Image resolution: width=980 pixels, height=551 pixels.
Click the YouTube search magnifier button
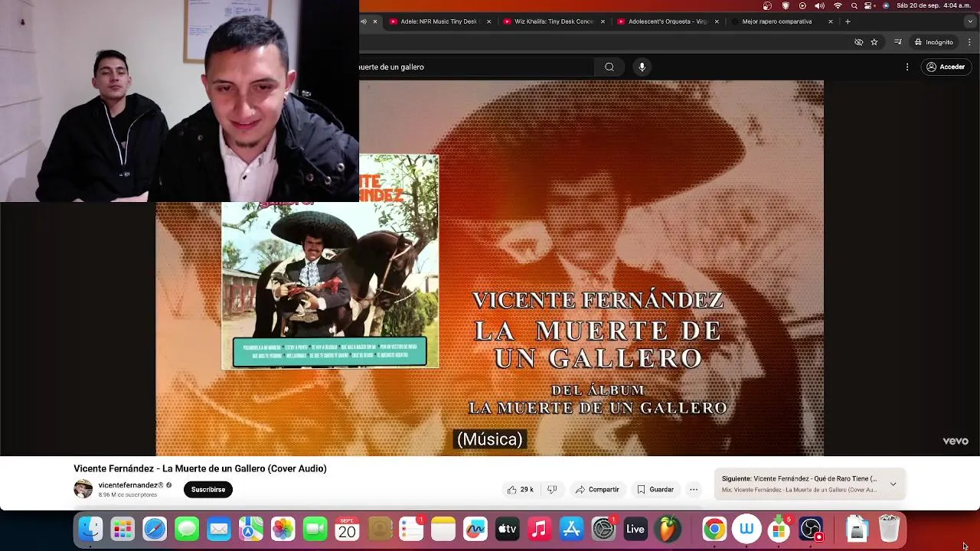(x=609, y=67)
